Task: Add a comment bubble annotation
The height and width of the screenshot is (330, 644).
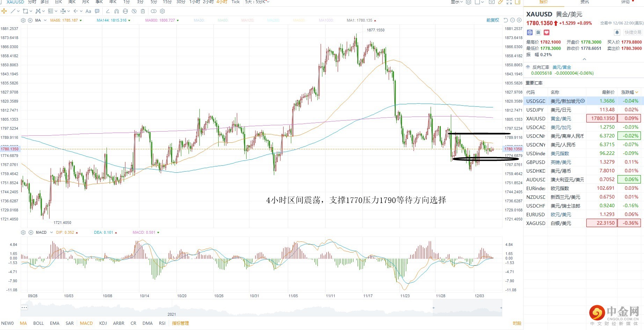Action: (97, 11)
